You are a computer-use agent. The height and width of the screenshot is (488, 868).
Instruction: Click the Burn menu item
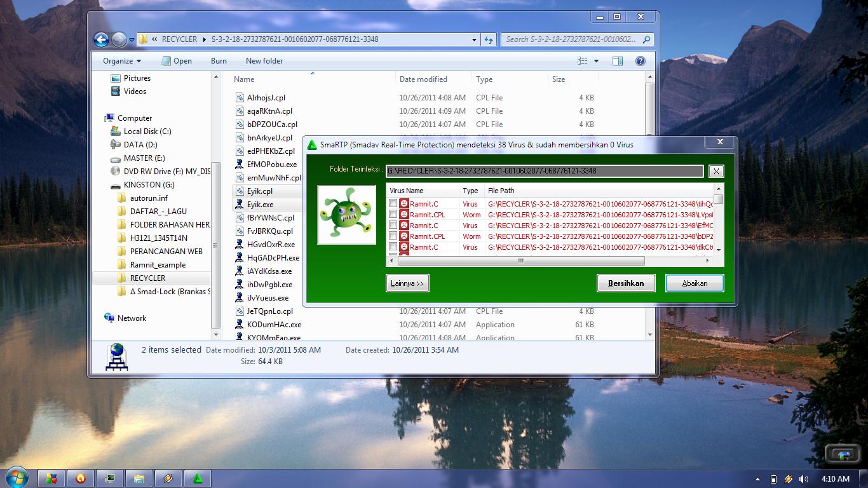[219, 60]
